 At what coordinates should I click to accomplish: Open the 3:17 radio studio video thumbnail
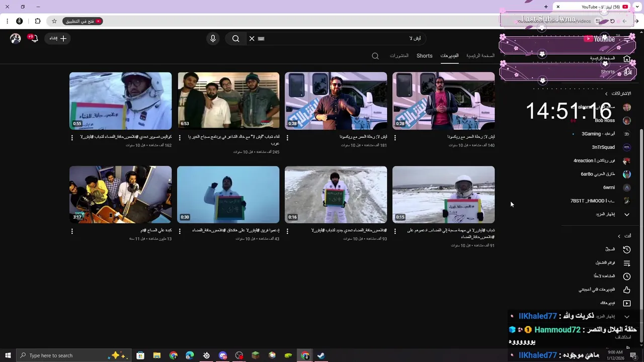[x=120, y=195]
